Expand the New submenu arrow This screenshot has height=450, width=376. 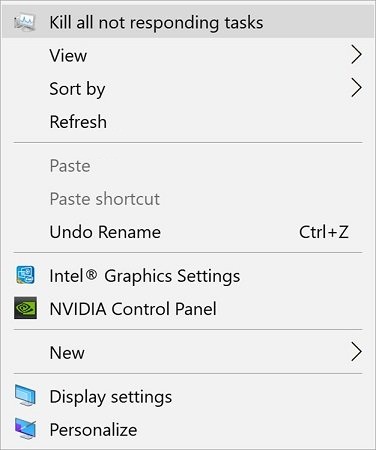(x=356, y=352)
